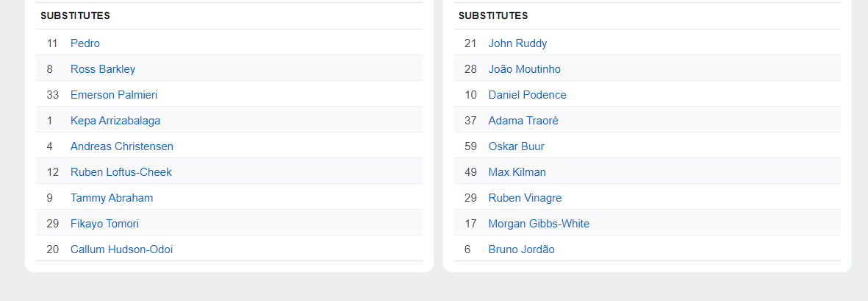Click on Tammy Abraham
The image size is (868, 301).
click(x=112, y=198)
